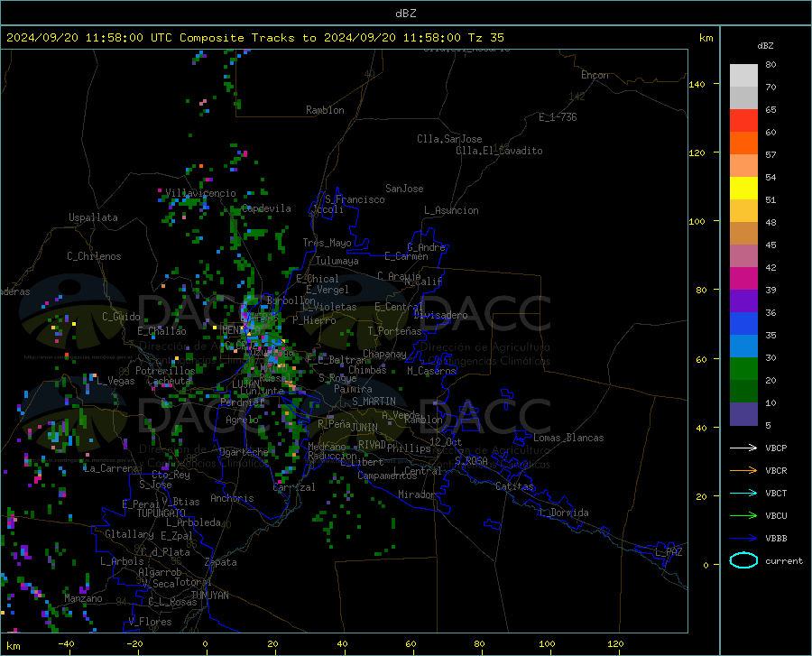Click the 'Divisadero' place label
The width and height of the screenshot is (812, 656).
440,315
